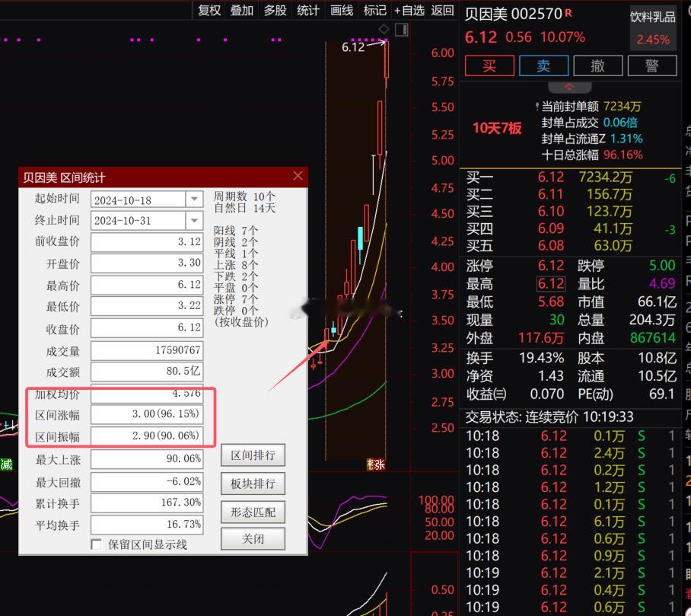Click the 10天7板 limit-up badge
Screen dimensions: 691x616
(497, 129)
